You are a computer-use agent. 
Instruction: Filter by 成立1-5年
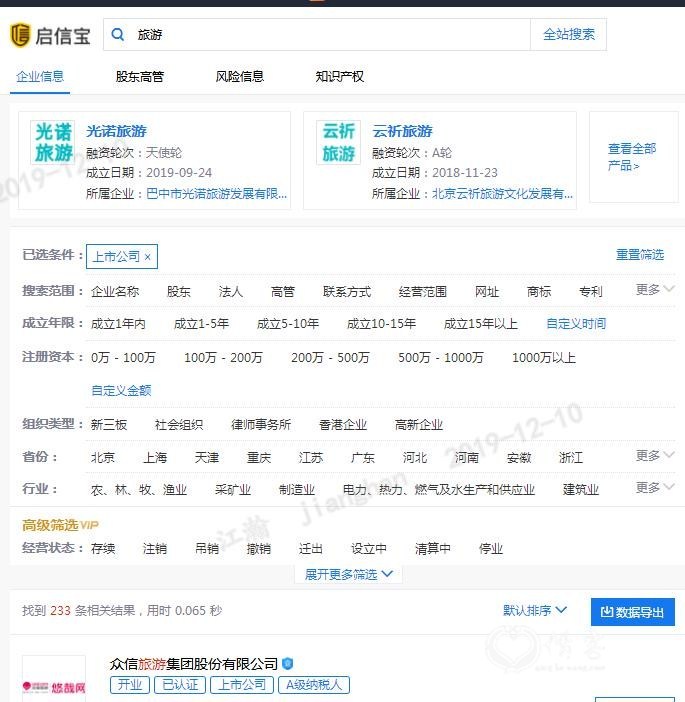click(x=201, y=323)
